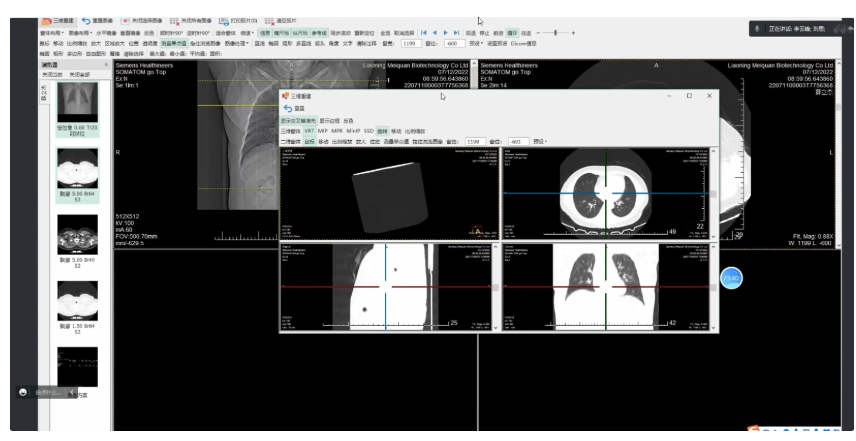
Task: Jump to last image playback button
Action: point(456,33)
